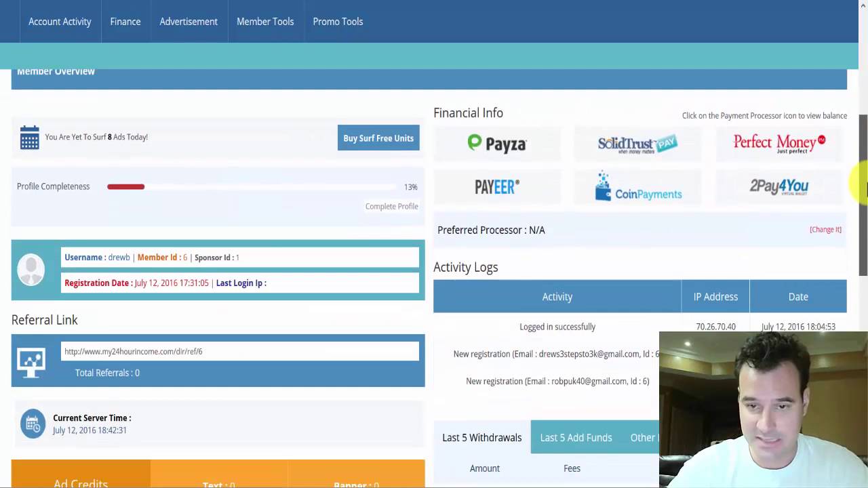868x488 pixels.
Task: Click 'Total Referrals : 0' text
Action: [107, 373]
